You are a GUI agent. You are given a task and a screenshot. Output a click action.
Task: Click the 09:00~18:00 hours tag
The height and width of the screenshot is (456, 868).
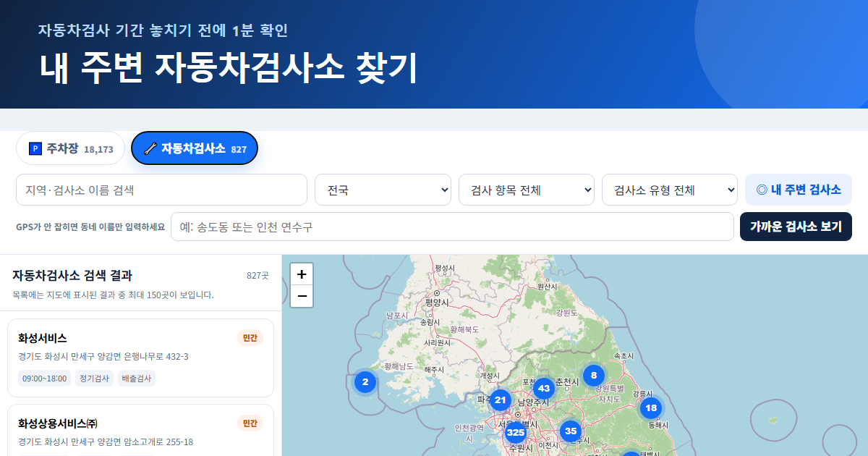pyautogui.click(x=45, y=378)
